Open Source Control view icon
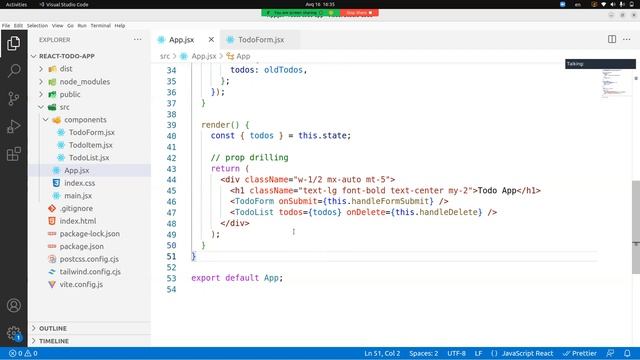This screenshot has width=640, height=360. point(13,98)
